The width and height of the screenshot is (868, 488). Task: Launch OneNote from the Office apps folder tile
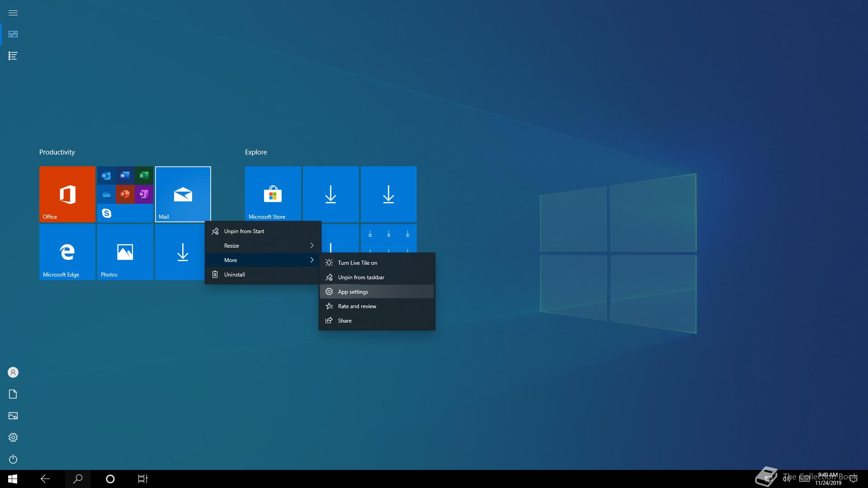(x=144, y=194)
